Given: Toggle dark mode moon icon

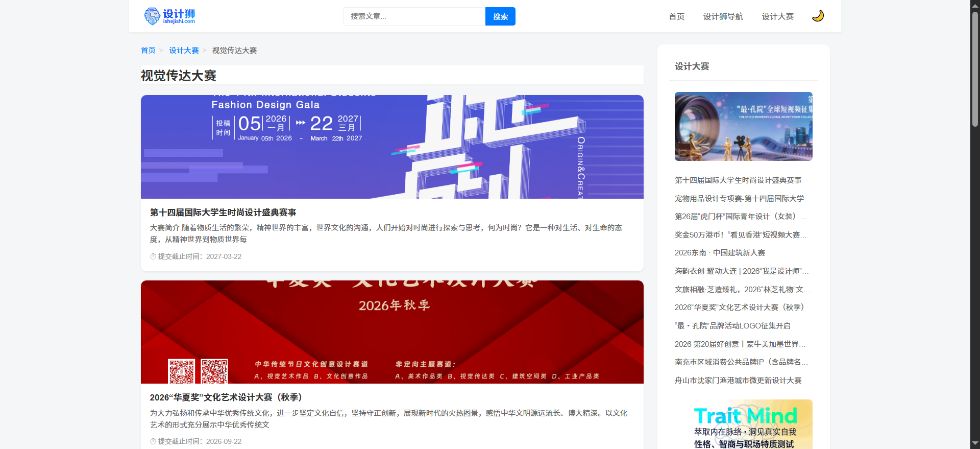Looking at the screenshot, I should coord(818,16).
